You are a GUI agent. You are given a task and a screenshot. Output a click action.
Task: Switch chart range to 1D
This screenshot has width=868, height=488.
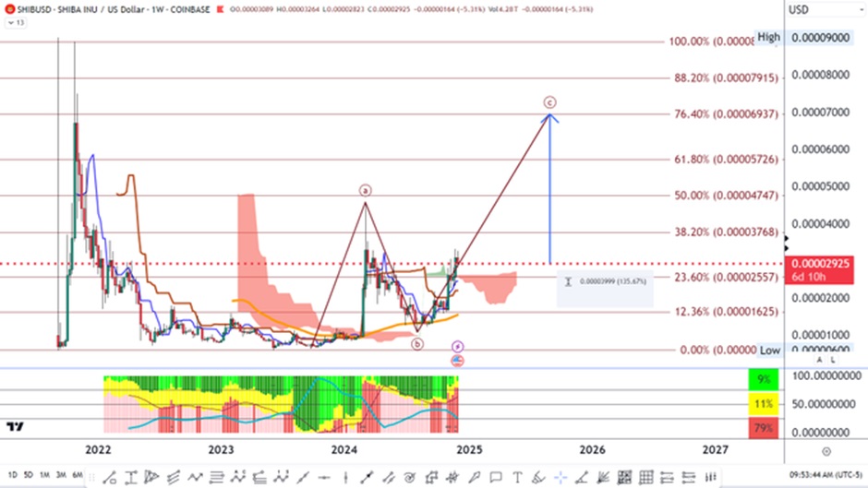(x=11, y=475)
